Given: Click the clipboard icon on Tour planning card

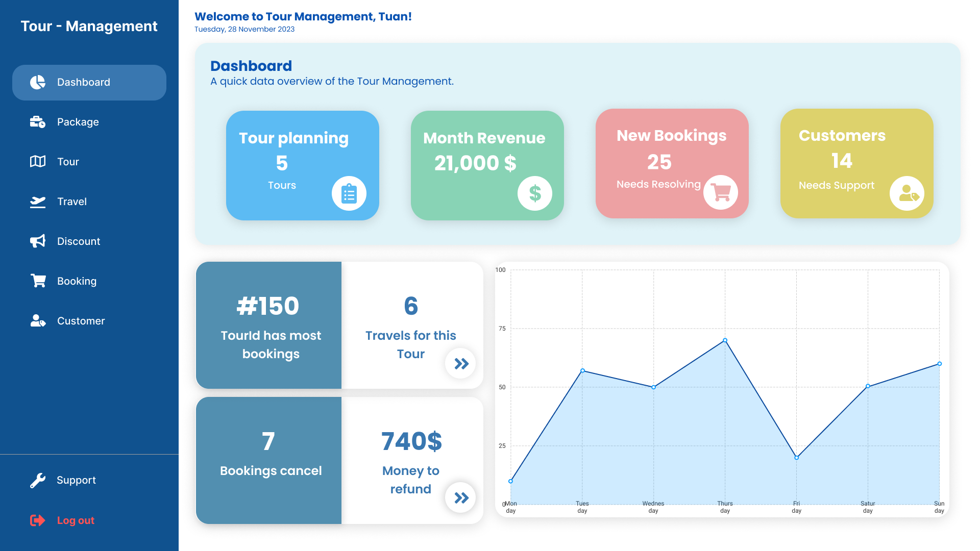Looking at the screenshot, I should [x=349, y=193].
